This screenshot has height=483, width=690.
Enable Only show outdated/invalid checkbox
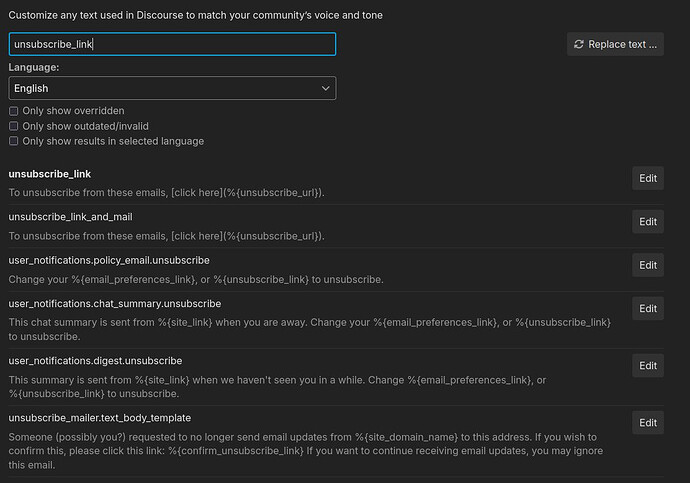point(14,126)
